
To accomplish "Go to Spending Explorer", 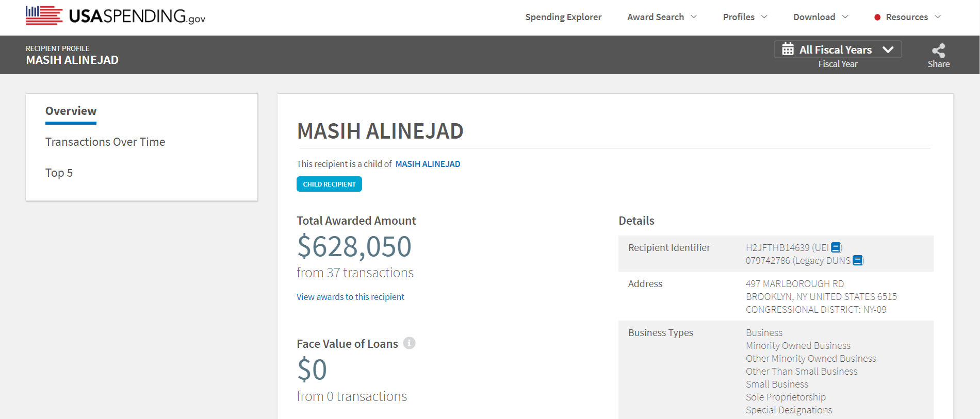I will [563, 17].
